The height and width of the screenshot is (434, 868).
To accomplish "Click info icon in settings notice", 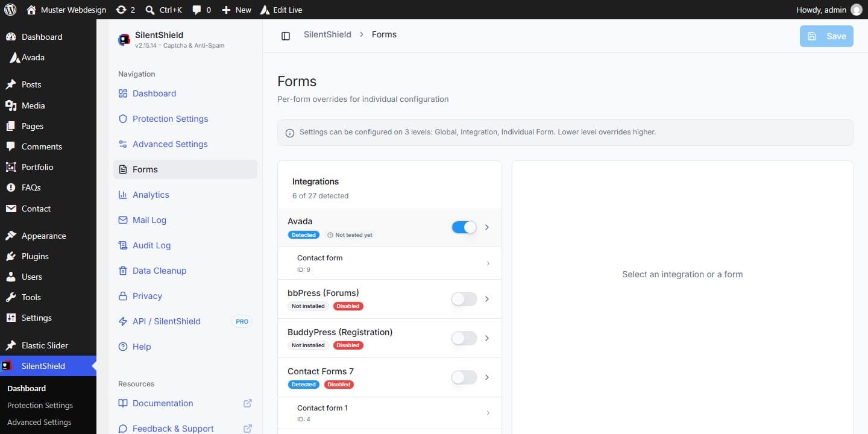I will pos(290,133).
